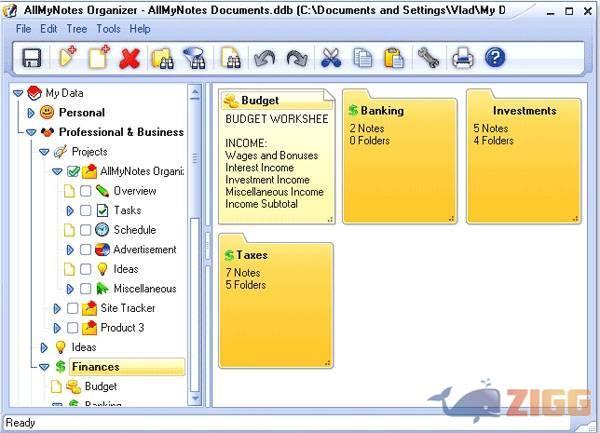Click the Print icon in toolbar
The width and height of the screenshot is (600, 433).
(462, 59)
